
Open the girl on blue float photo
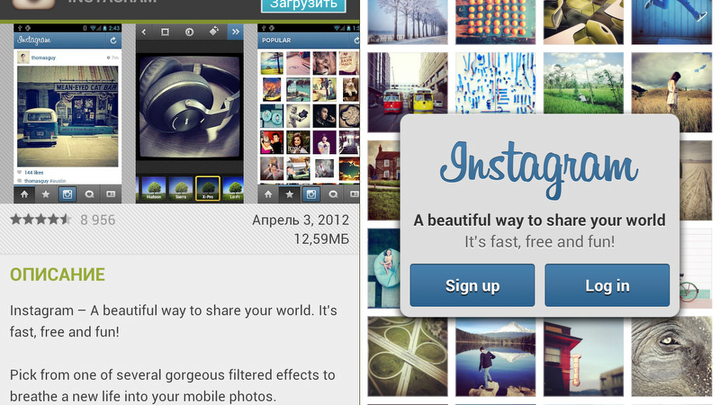pos(384,268)
